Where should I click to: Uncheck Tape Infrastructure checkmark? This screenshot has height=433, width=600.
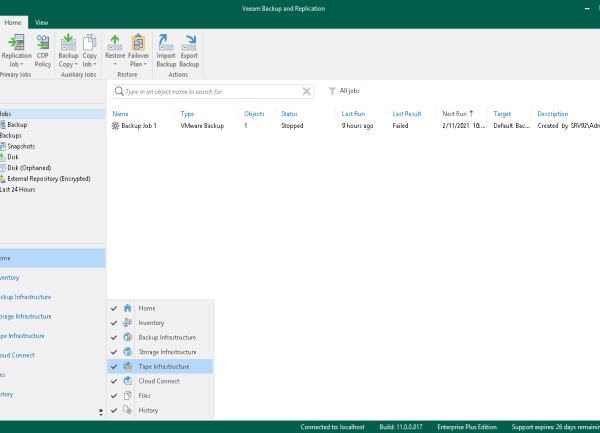(x=114, y=366)
